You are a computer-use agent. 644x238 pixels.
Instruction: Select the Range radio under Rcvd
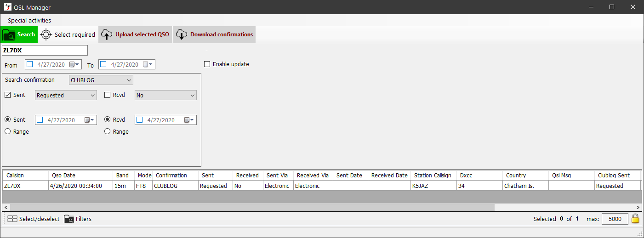click(108, 131)
